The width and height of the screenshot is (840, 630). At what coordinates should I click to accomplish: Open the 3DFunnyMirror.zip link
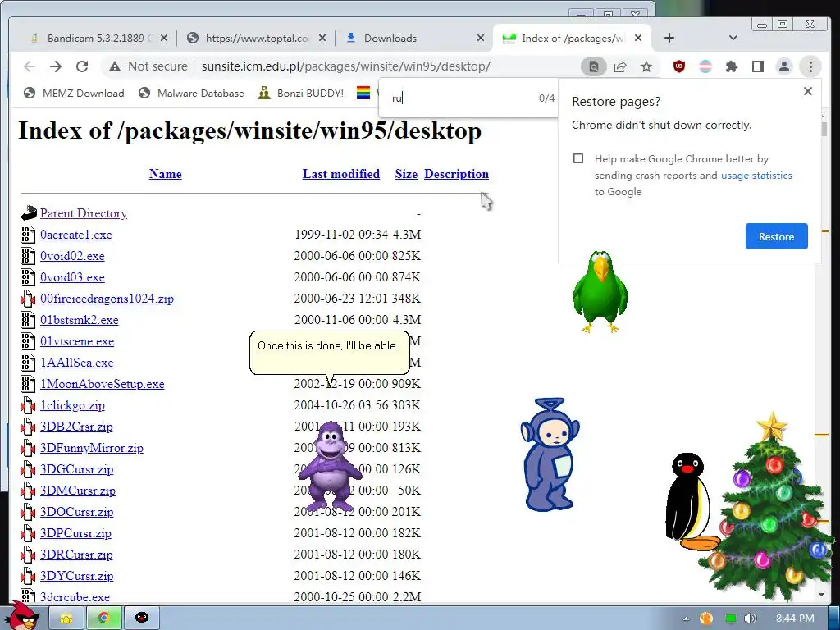tap(92, 448)
